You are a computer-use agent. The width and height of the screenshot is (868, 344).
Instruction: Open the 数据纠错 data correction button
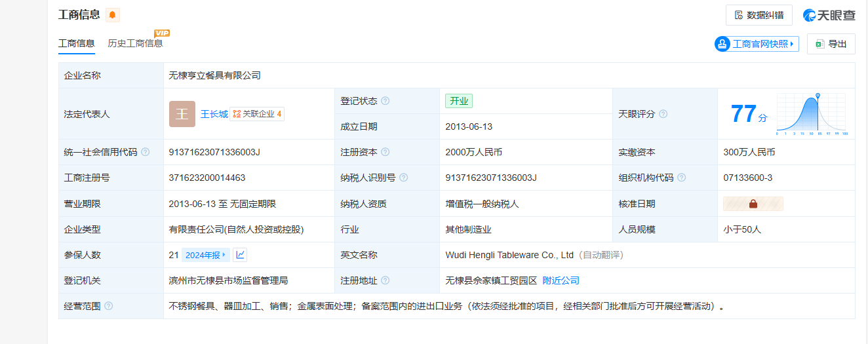click(759, 15)
